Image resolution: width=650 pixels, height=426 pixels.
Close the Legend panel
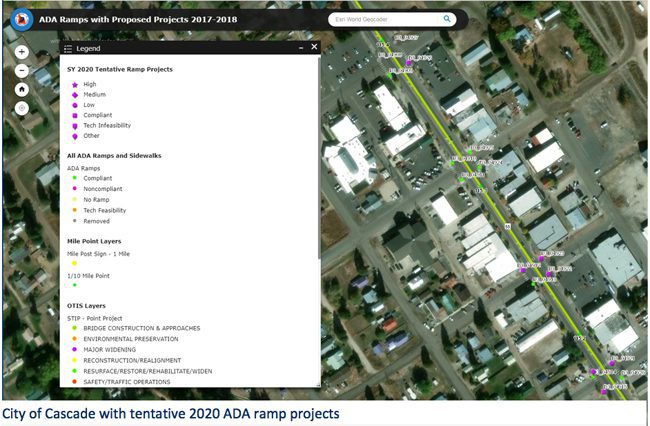click(314, 47)
